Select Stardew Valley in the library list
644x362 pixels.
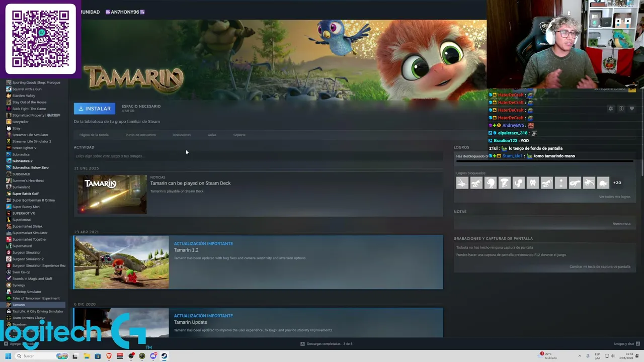click(x=24, y=96)
